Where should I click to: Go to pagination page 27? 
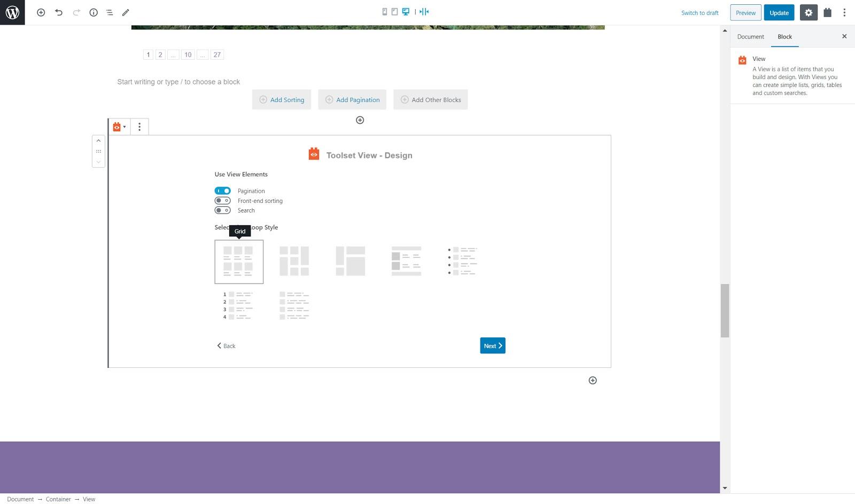click(x=217, y=54)
